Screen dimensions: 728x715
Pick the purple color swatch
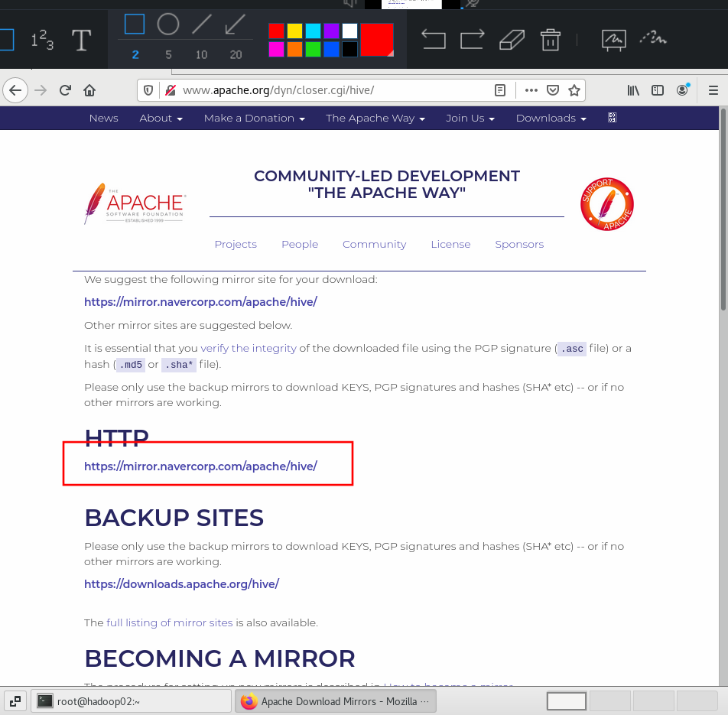332,31
